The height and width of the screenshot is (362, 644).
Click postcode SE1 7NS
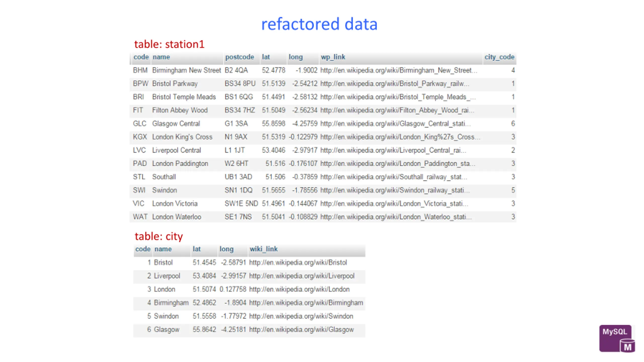[238, 217]
